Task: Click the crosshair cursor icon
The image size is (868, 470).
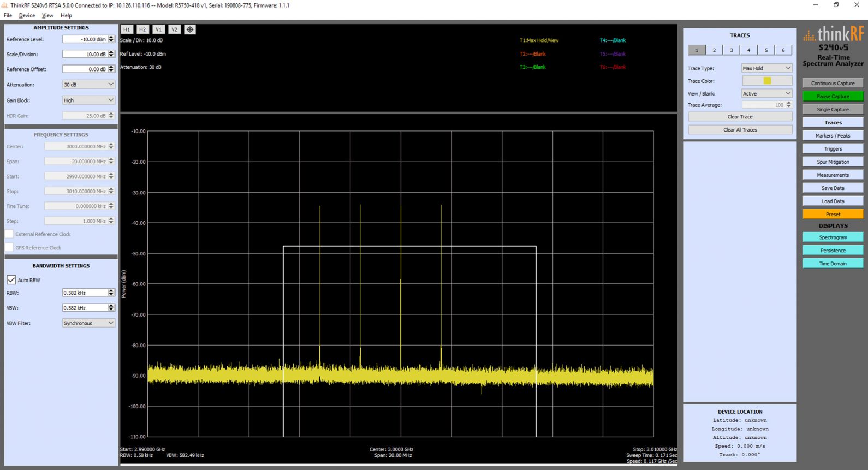Action: [x=190, y=29]
